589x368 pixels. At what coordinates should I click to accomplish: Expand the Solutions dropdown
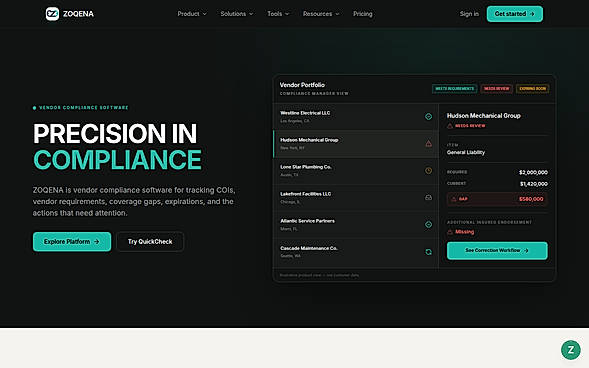point(237,14)
